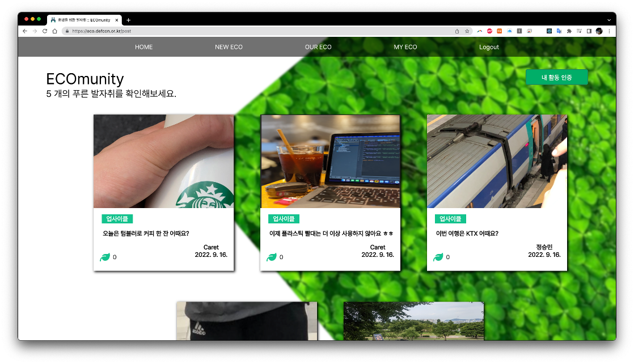This screenshot has width=634, height=364.
Task: Open the blue cloud extension
Action: [509, 31]
